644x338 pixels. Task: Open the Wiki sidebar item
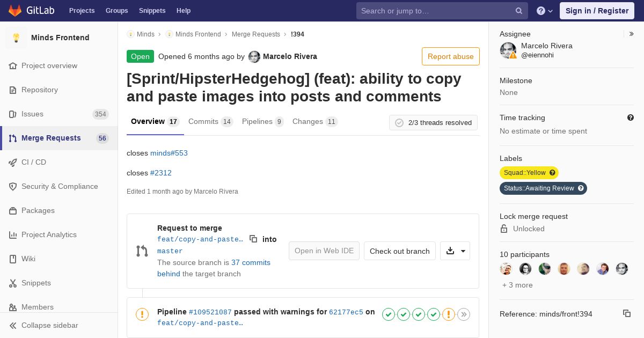(x=28, y=259)
